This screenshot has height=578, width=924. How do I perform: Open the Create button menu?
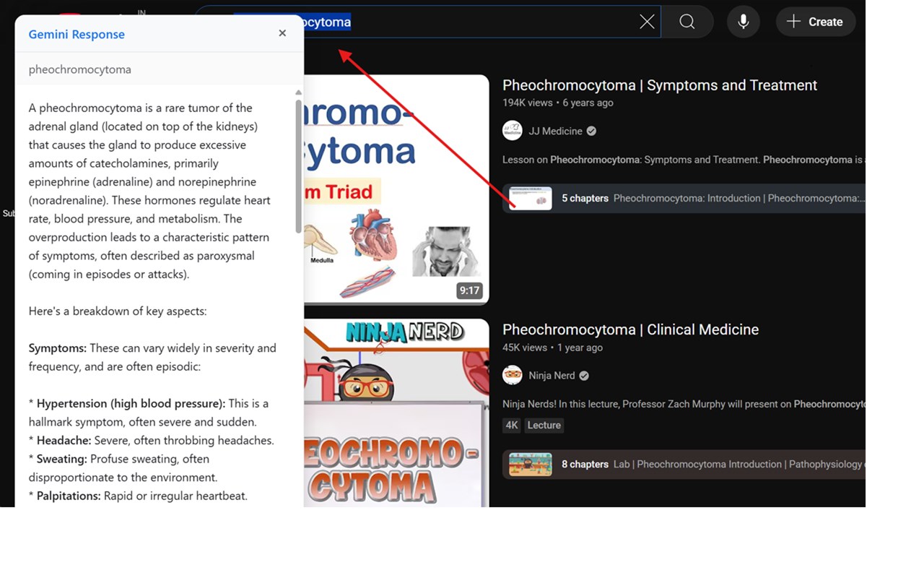[x=815, y=22]
